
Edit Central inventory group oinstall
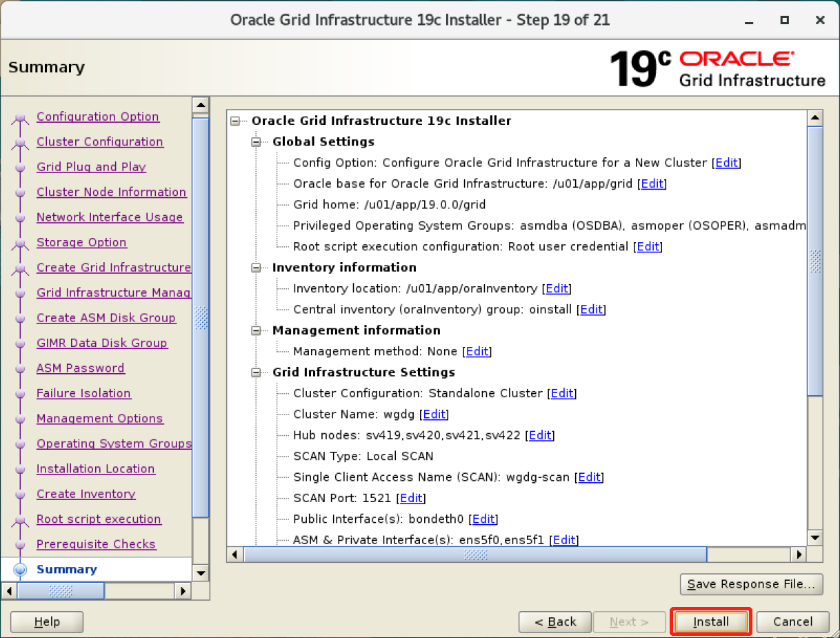click(x=592, y=310)
